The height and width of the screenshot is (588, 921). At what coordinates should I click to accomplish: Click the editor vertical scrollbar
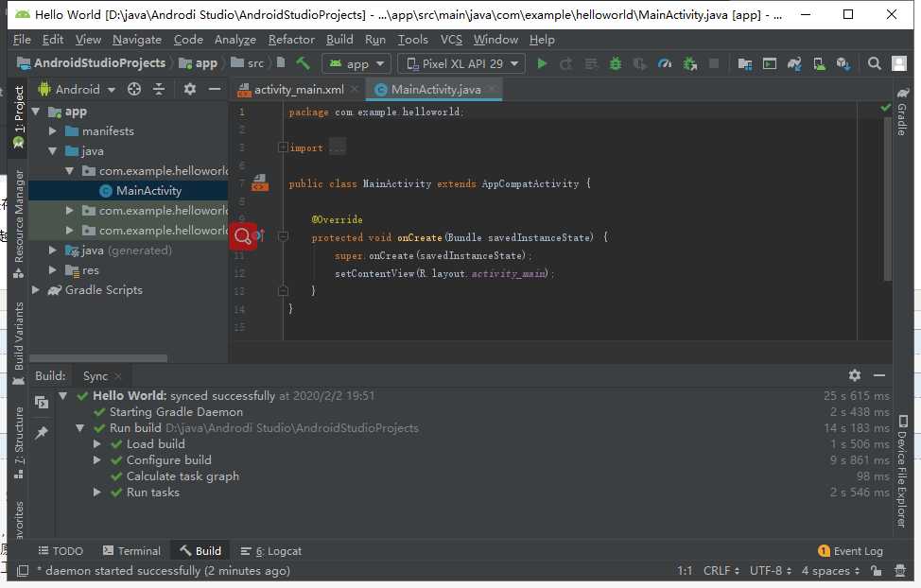(888, 199)
